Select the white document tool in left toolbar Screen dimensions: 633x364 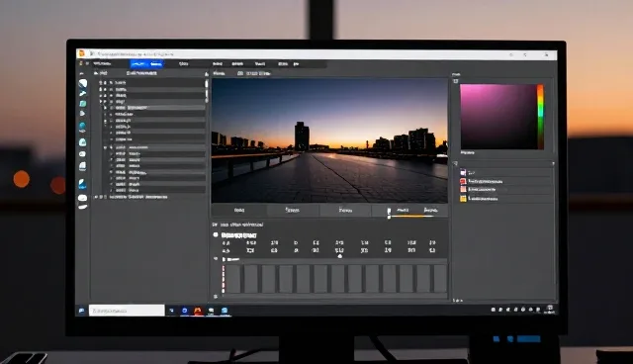(x=83, y=166)
